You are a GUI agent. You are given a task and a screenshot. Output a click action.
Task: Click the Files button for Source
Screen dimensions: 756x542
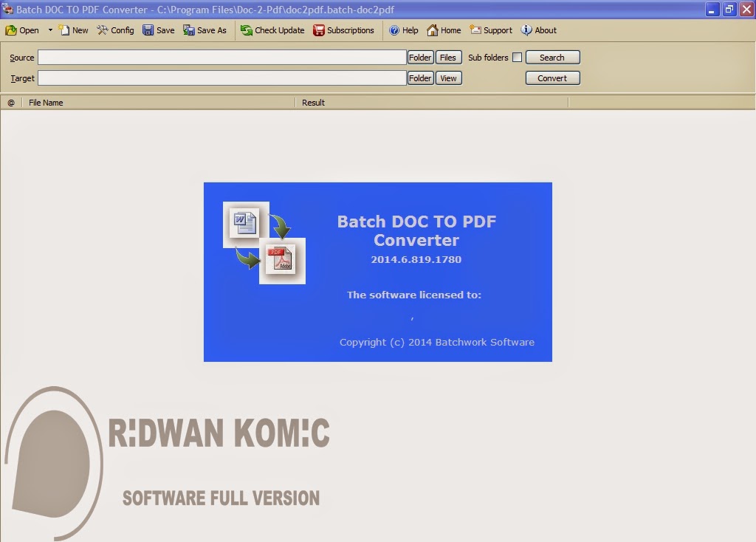(448, 58)
